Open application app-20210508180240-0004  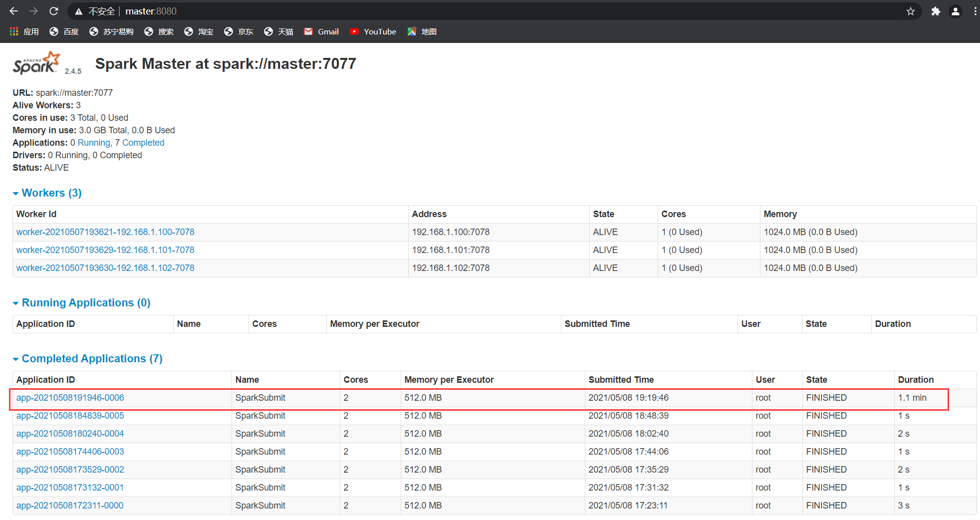[x=70, y=434]
